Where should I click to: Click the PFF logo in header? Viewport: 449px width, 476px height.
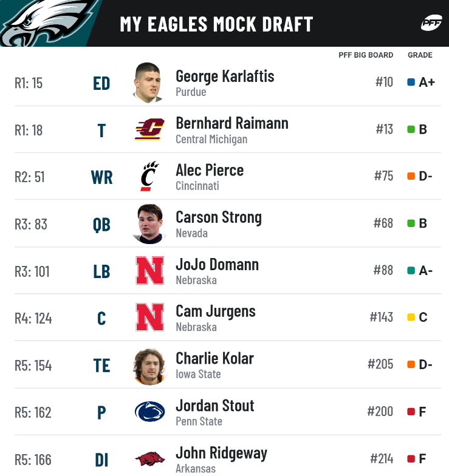pos(431,23)
